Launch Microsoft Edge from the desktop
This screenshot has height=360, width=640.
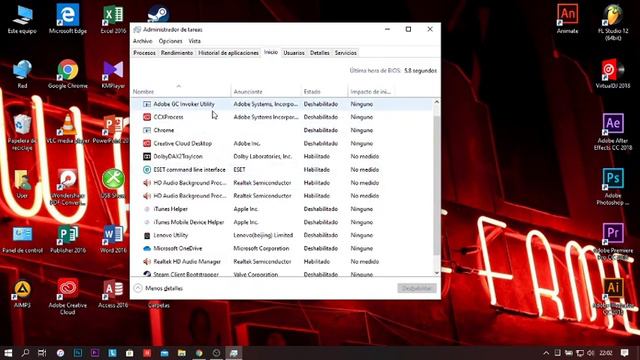[68, 20]
